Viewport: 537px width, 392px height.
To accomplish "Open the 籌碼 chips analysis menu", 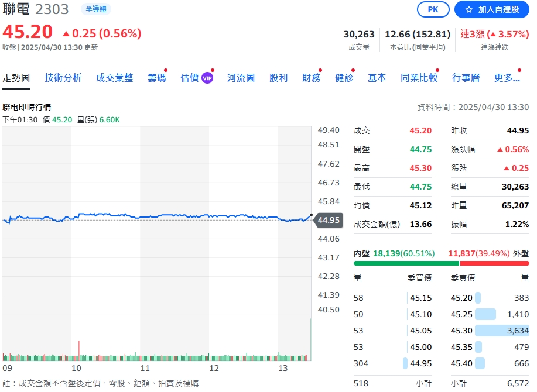I will [156, 77].
